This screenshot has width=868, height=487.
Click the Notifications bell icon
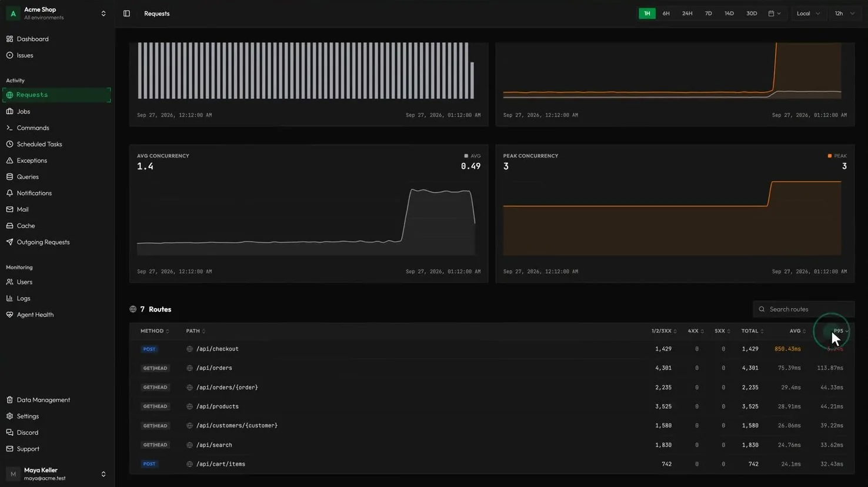[x=9, y=193]
